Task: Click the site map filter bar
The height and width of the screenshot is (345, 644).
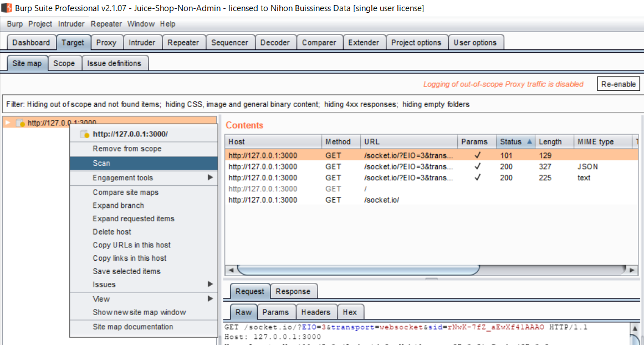Action: (321, 104)
